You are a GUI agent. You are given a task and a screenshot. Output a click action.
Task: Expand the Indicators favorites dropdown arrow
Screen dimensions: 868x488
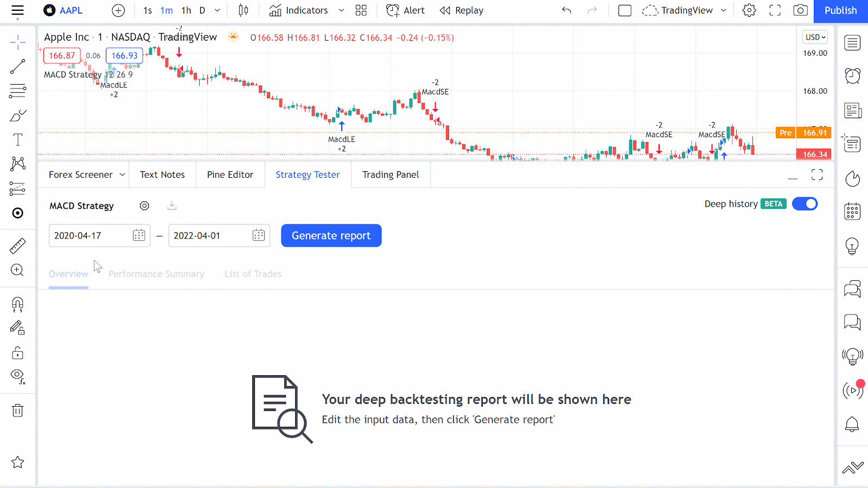click(341, 10)
